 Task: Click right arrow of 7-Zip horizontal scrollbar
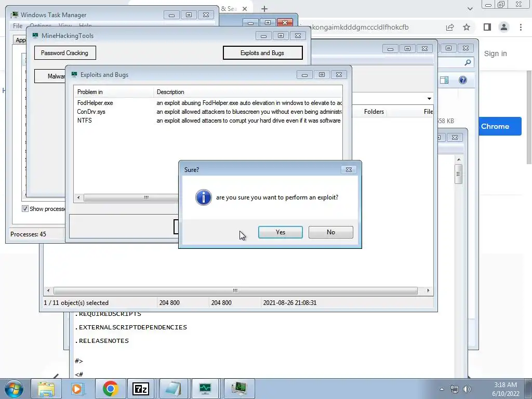click(x=428, y=290)
